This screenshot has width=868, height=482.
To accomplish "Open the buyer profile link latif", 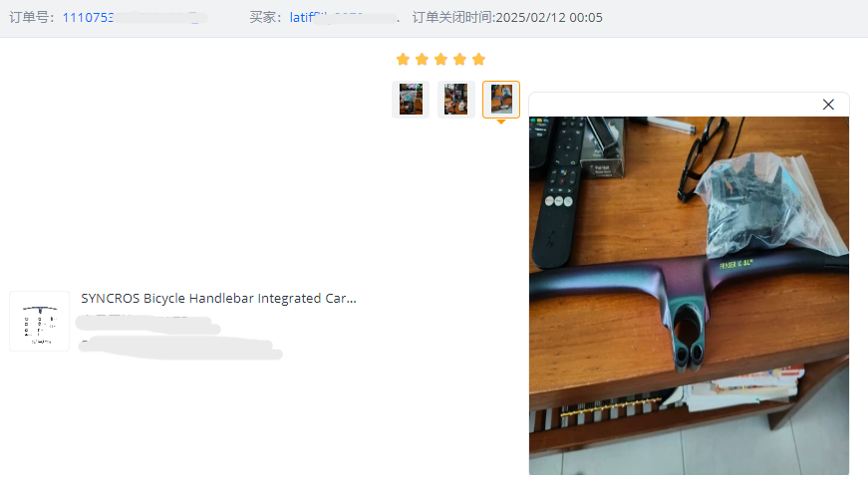I will tap(304, 18).
